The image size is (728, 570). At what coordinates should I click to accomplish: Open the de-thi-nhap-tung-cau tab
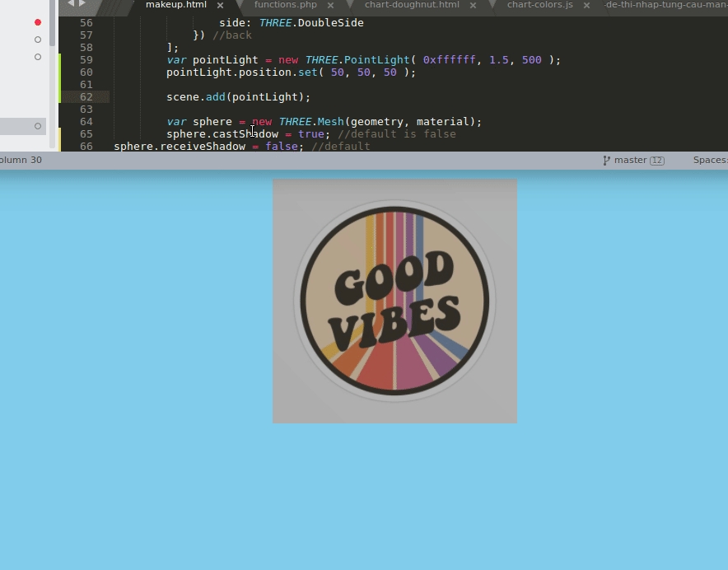[665, 5]
